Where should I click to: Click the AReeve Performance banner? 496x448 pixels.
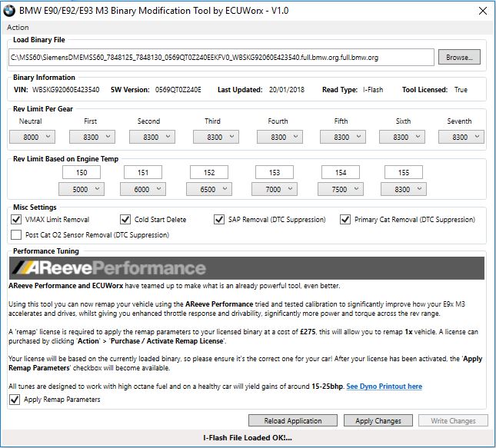coord(246,268)
